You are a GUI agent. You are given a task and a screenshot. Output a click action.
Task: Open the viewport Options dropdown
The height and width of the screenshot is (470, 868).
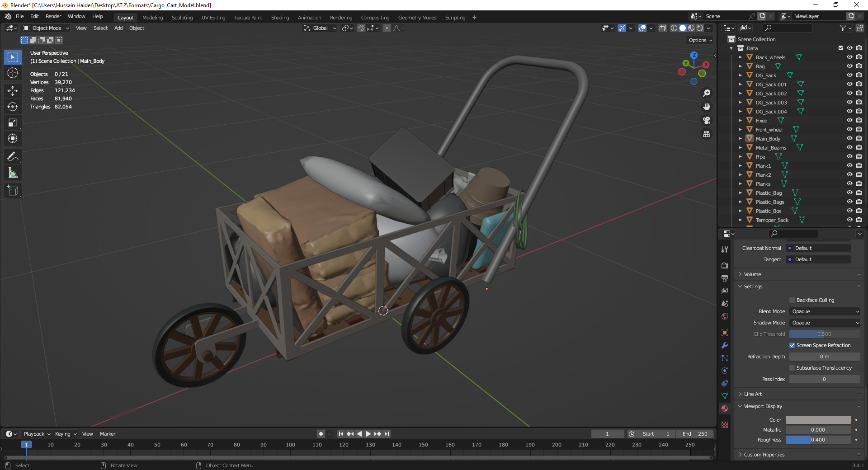point(700,40)
